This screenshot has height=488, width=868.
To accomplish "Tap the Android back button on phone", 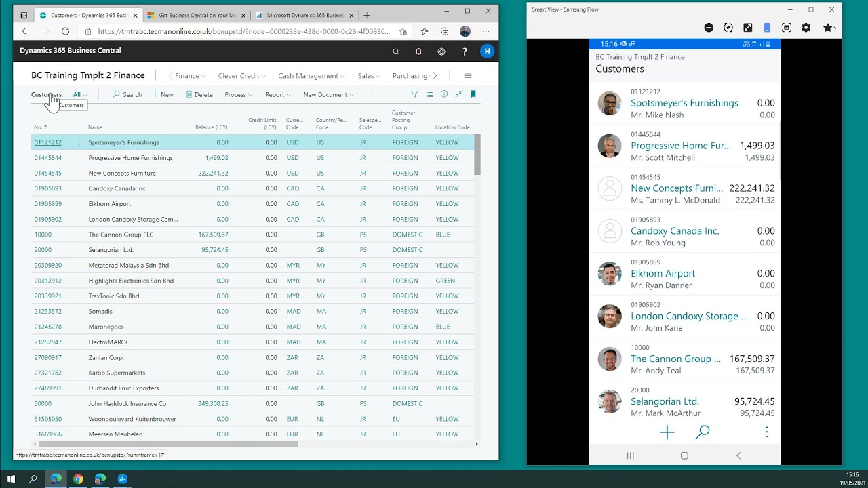I will click(738, 455).
